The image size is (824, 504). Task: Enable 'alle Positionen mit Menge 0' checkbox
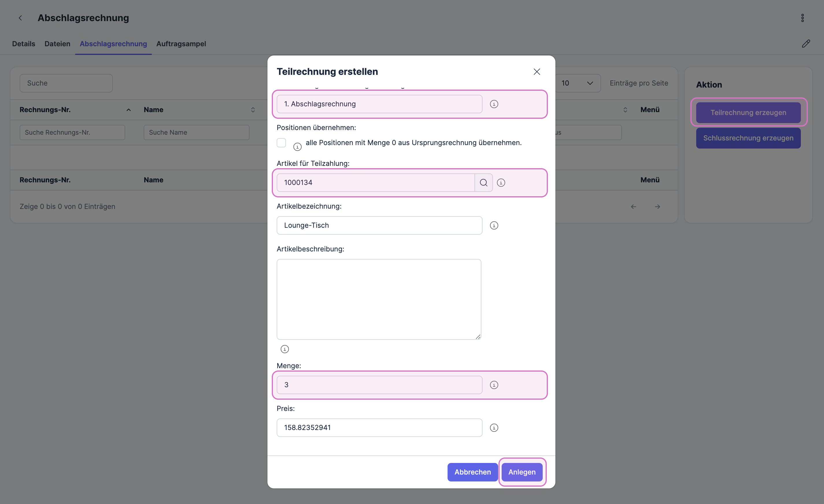point(281,143)
